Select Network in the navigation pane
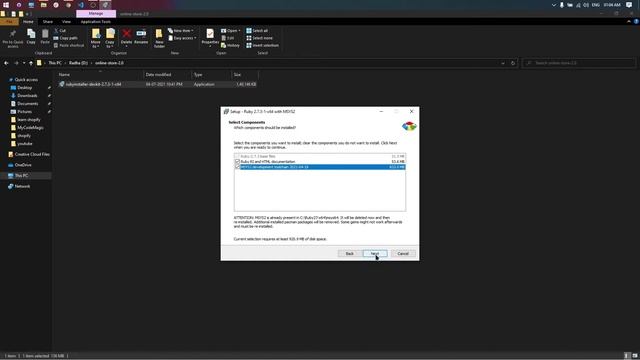The width and height of the screenshot is (640, 360). click(x=22, y=186)
